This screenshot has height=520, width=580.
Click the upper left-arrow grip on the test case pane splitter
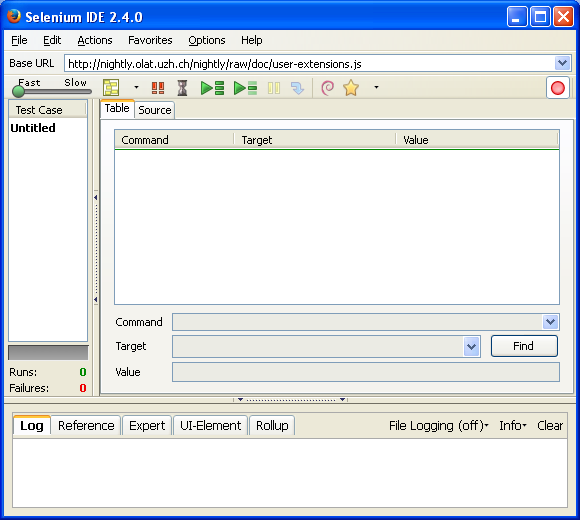pyautogui.click(x=95, y=197)
